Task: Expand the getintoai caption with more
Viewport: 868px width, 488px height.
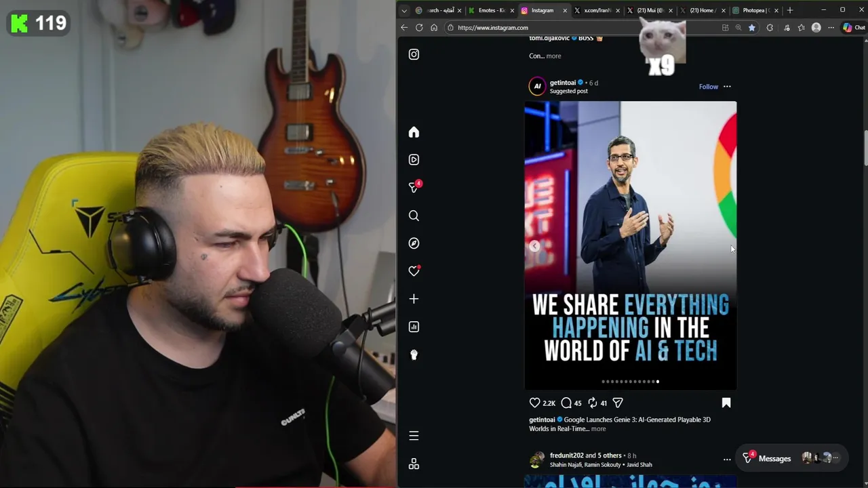Action: click(x=598, y=429)
